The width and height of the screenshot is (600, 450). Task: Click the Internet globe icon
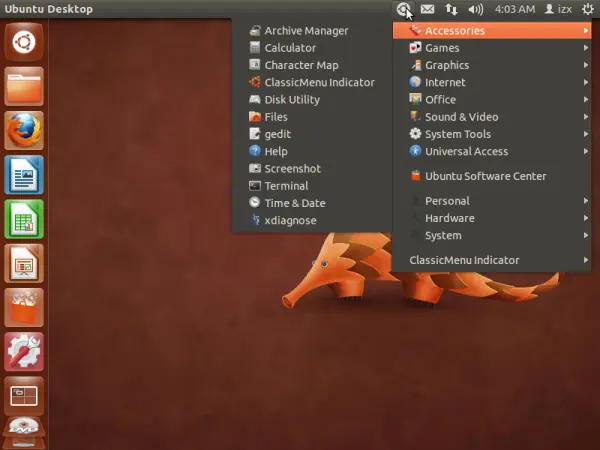(415, 82)
